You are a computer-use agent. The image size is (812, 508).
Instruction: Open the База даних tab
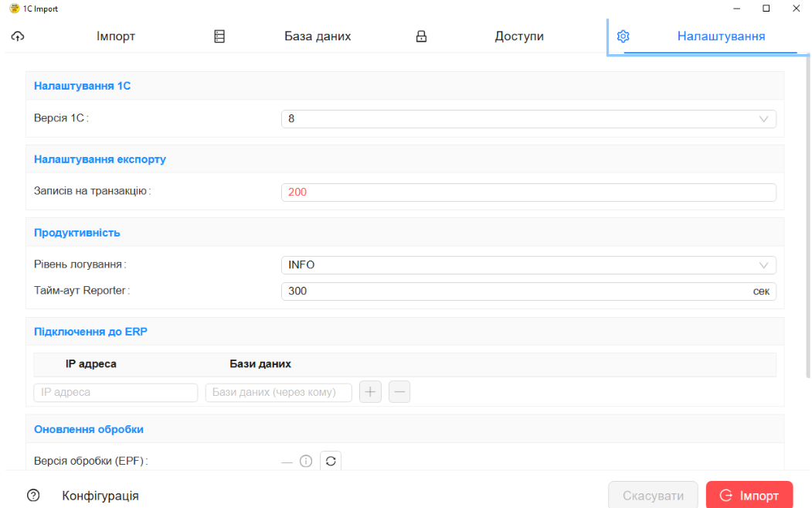(x=318, y=36)
